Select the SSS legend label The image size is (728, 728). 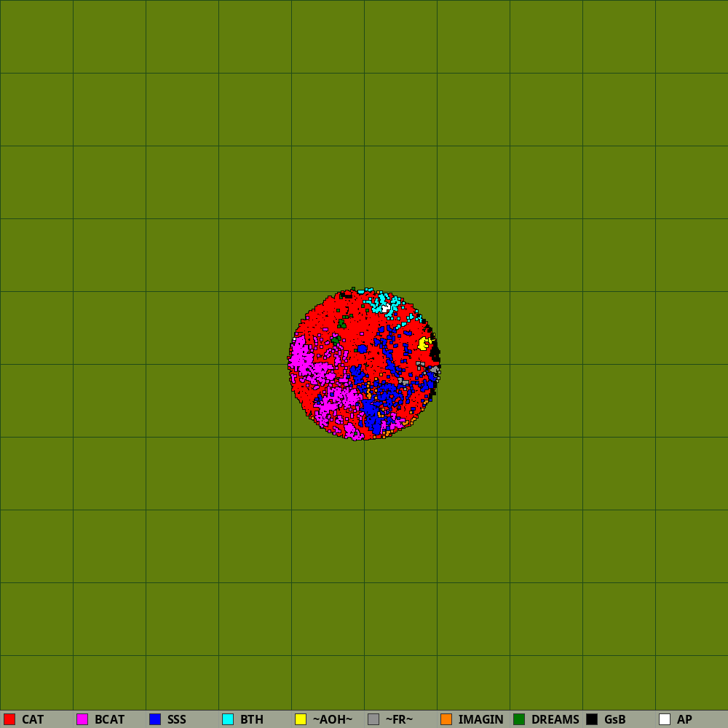coord(177,719)
